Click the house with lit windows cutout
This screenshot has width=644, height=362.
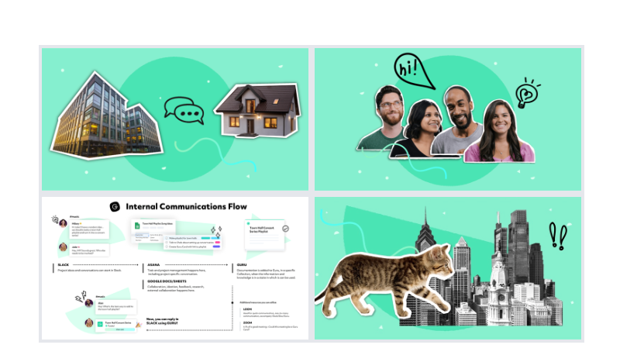coord(257,110)
